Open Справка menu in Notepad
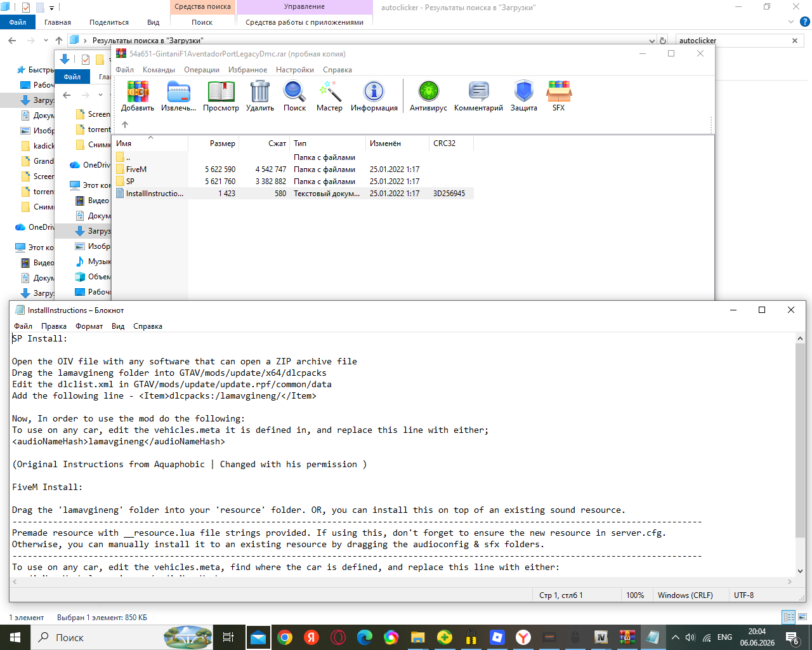812x650 pixels. (148, 326)
